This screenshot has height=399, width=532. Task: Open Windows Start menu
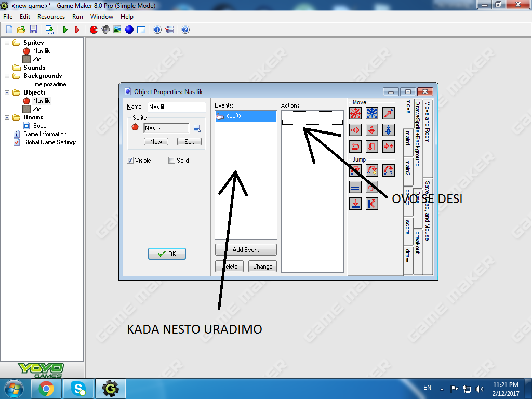click(x=14, y=389)
